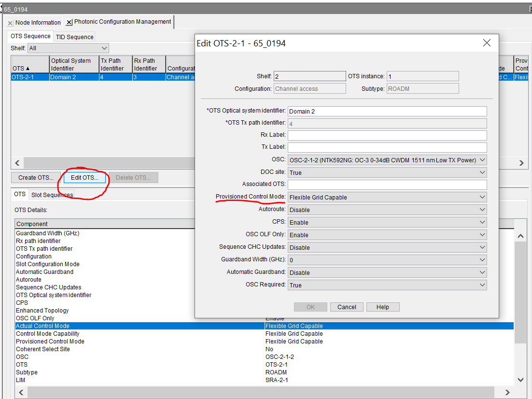
Task: Select the Coherent Select Site details row
Action: (x=264, y=349)
